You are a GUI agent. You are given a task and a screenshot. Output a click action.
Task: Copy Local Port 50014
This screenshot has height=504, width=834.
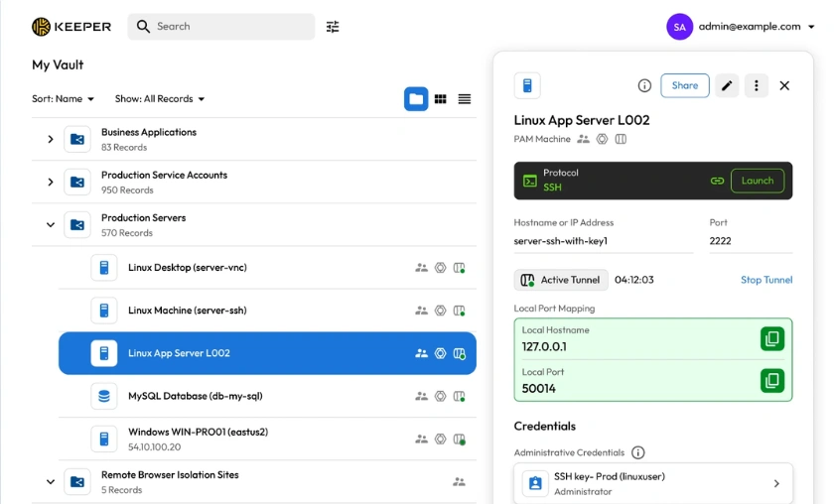[x=771, y=381]
